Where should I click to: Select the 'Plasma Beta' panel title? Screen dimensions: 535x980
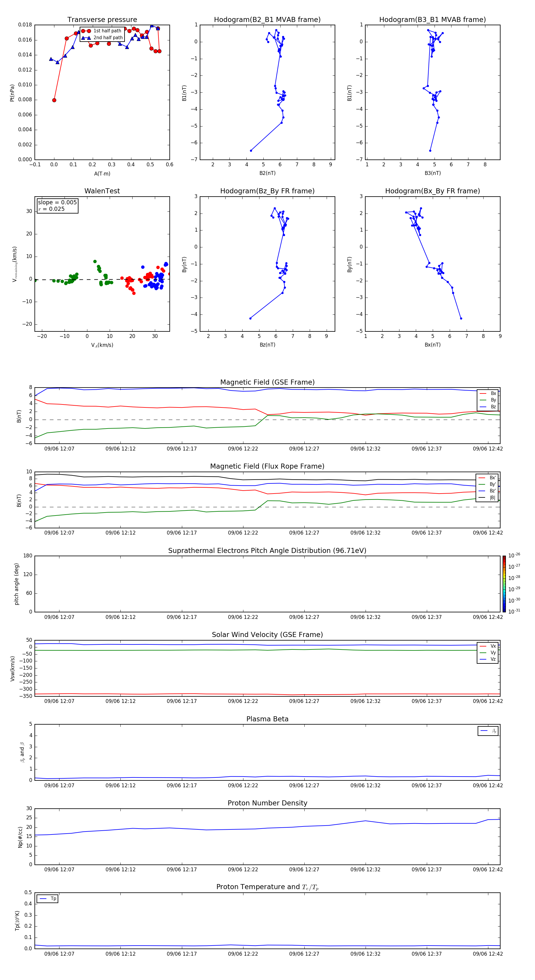[267, 719]
